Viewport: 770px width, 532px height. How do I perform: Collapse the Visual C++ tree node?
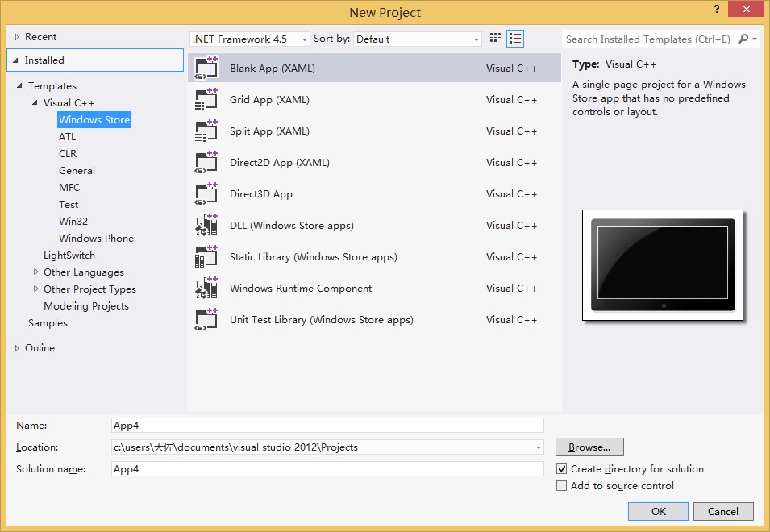coord(35,102)
